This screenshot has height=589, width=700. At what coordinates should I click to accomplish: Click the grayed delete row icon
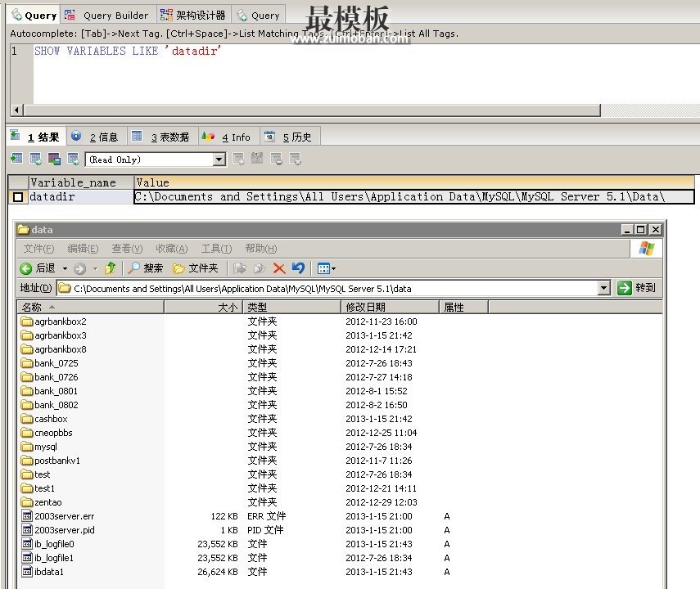pos(277,159)
